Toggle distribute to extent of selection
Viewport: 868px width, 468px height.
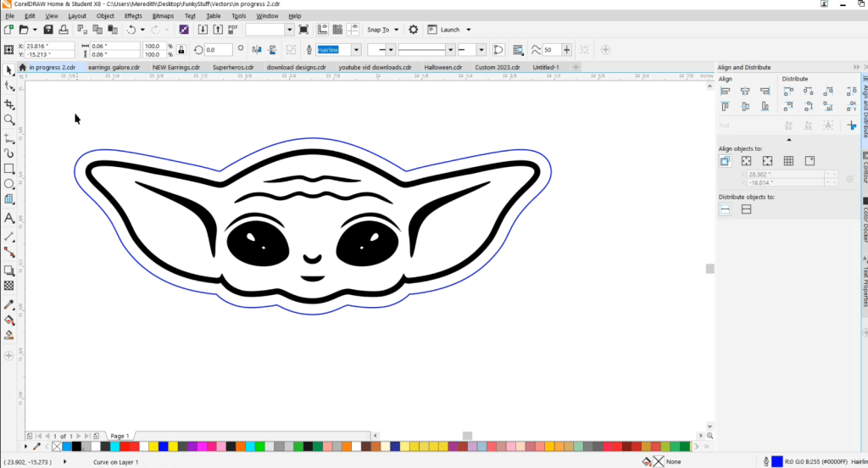tap(726, 209)
